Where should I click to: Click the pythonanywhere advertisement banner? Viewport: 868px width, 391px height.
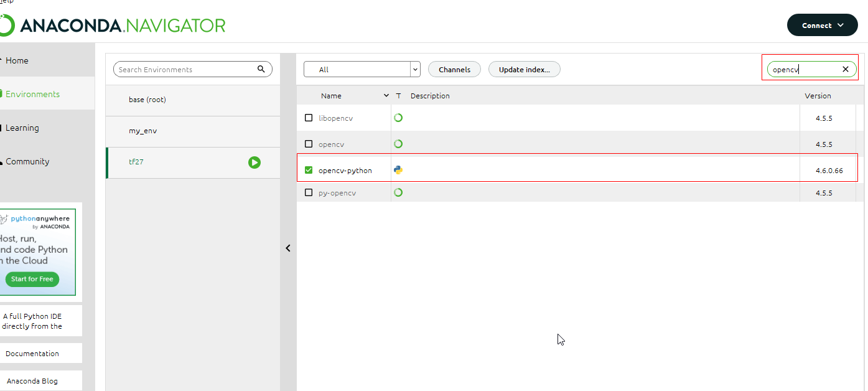pos(37,252)
